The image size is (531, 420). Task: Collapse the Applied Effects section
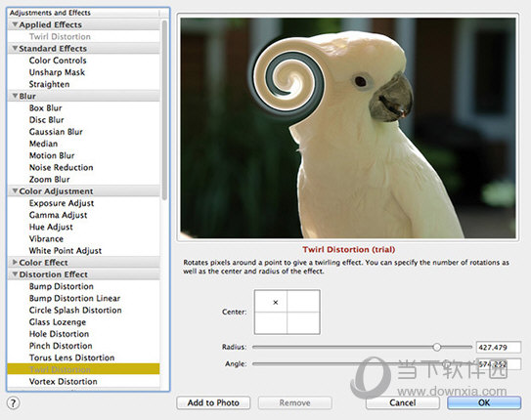pos(15,24)
